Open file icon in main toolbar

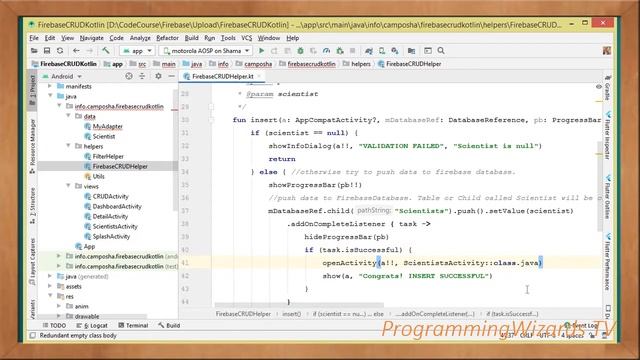pyautogui.click(x=34, y=51)
